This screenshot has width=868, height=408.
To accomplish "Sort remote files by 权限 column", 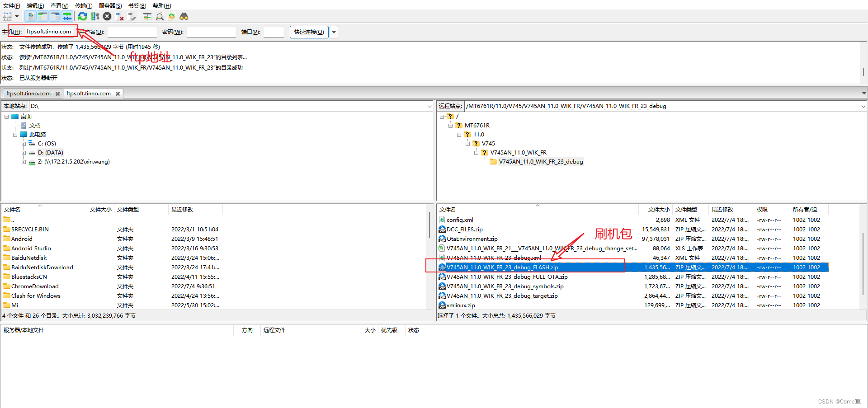I will pos(773,210).
